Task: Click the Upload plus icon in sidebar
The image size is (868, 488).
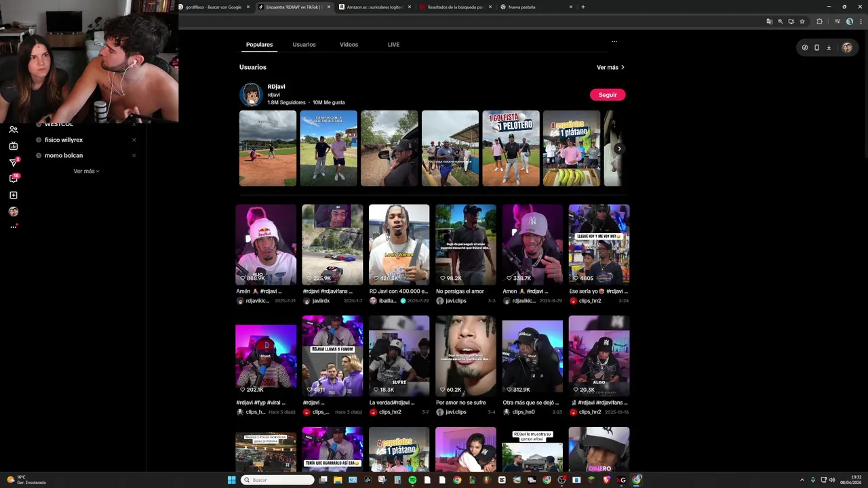Action: [13, 195]
